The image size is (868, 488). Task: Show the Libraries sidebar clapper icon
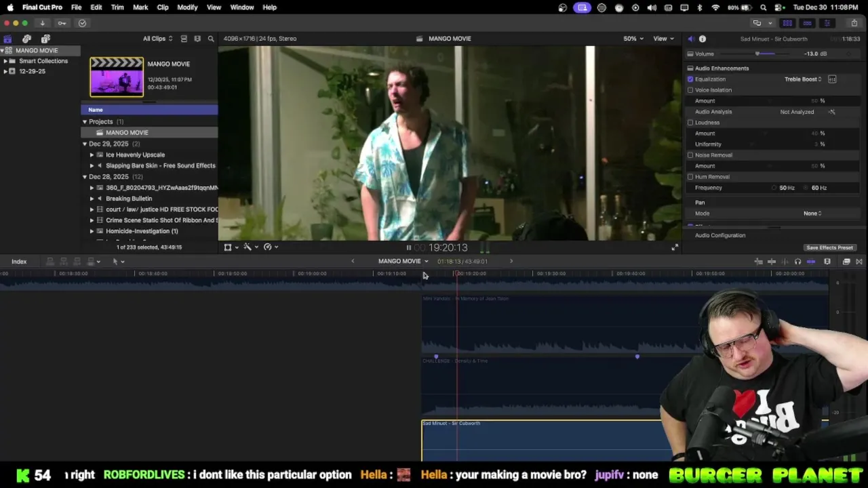pyautogui.click(x=7, y=39)
